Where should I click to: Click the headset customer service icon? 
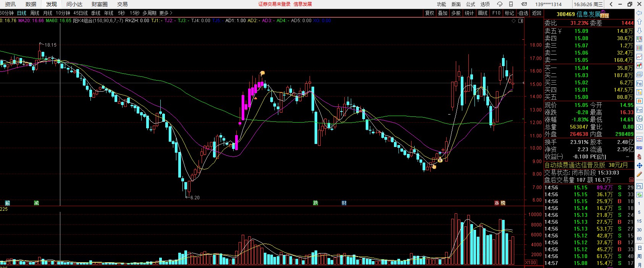(500, 4)
